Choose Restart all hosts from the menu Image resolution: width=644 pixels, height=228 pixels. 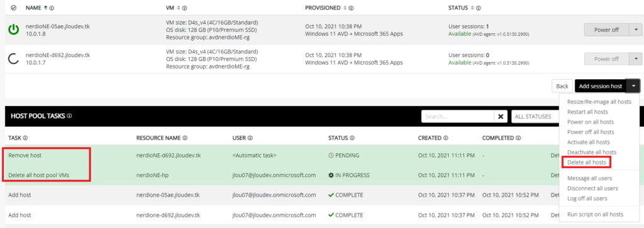pyautogui.click(x=587, y=112)
